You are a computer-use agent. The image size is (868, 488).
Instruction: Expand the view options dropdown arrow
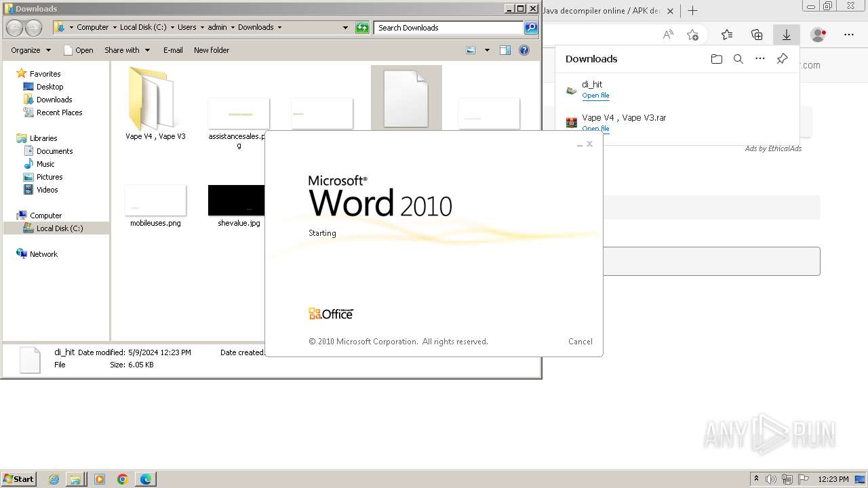(x=487, y=50)
